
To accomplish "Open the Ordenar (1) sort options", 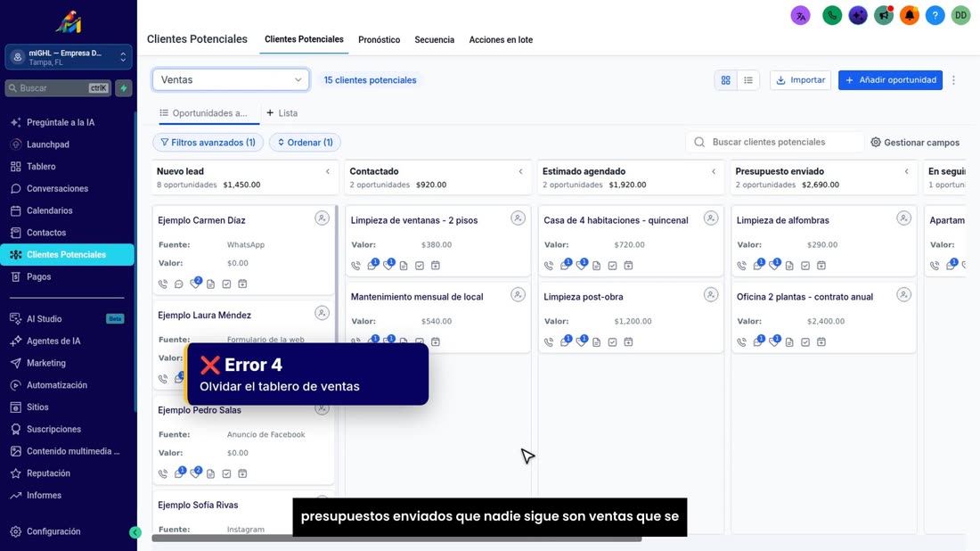I will pos(305,143).
